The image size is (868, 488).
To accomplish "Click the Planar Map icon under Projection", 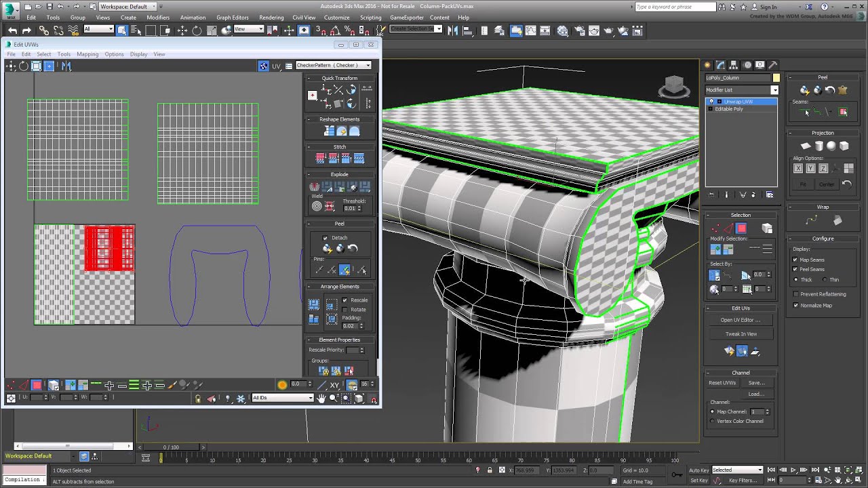I will 806,146.
